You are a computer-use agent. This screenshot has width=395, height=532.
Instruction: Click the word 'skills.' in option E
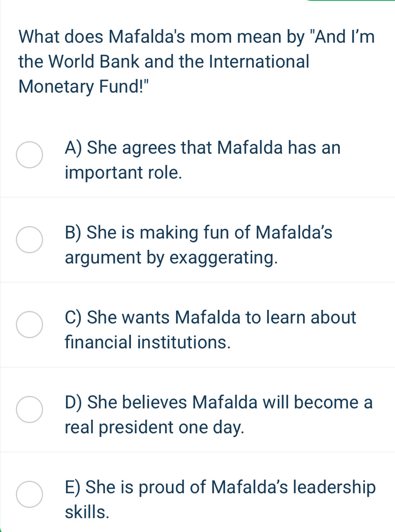(87, 513)
